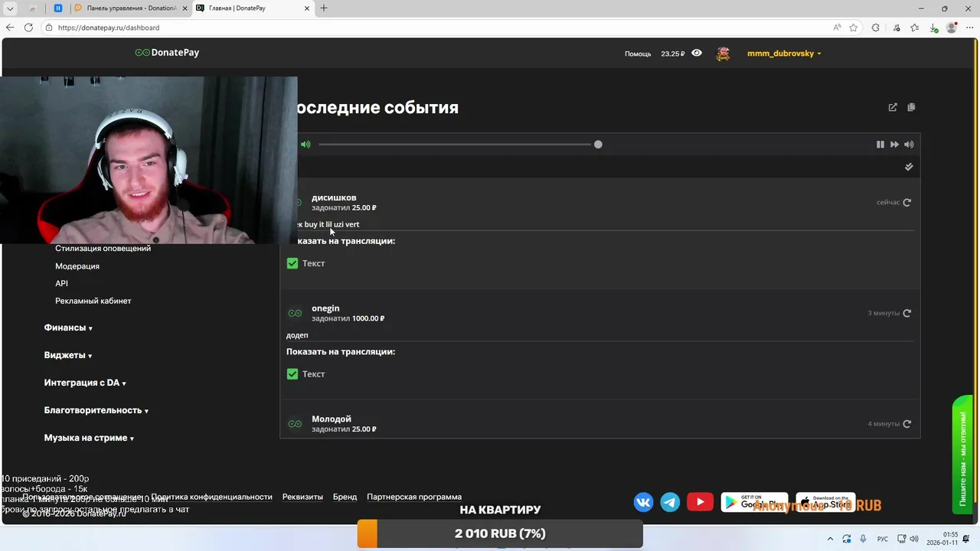Viewport: 980px width, 551px height.
Task: Switch the РУС keyboard language indicator
Action: coord(883,539)
